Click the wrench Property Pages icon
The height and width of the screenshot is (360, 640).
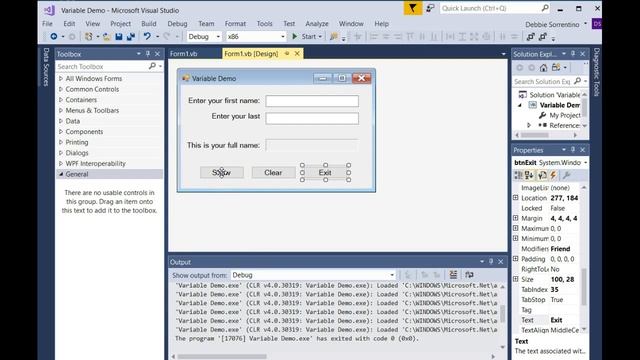point(566,176)
